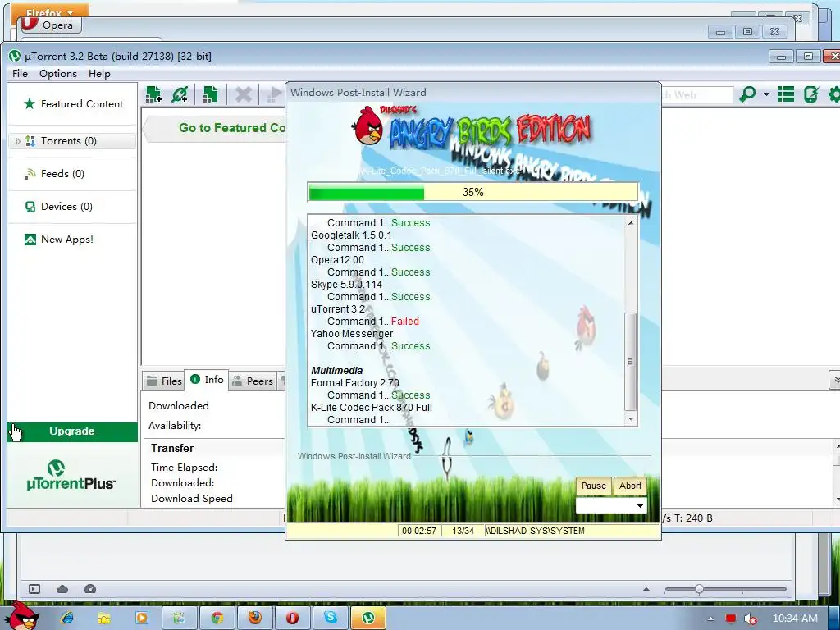Click the Remove torrent X icon
Image resolution: width=840 pixels, height=630 pixels.
[243, 95]
